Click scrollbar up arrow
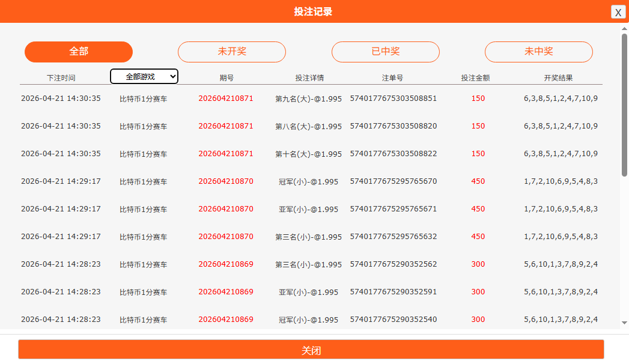 point(624,28)
